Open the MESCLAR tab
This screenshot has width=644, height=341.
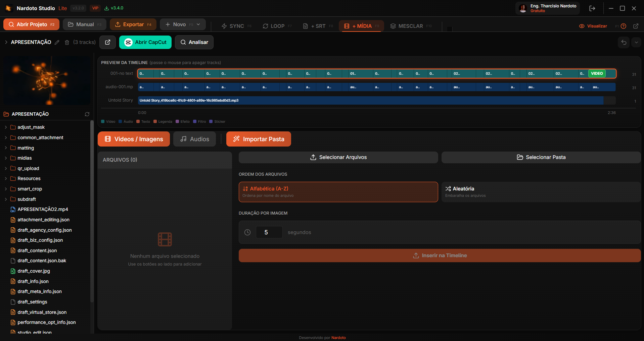coord(410,26)
